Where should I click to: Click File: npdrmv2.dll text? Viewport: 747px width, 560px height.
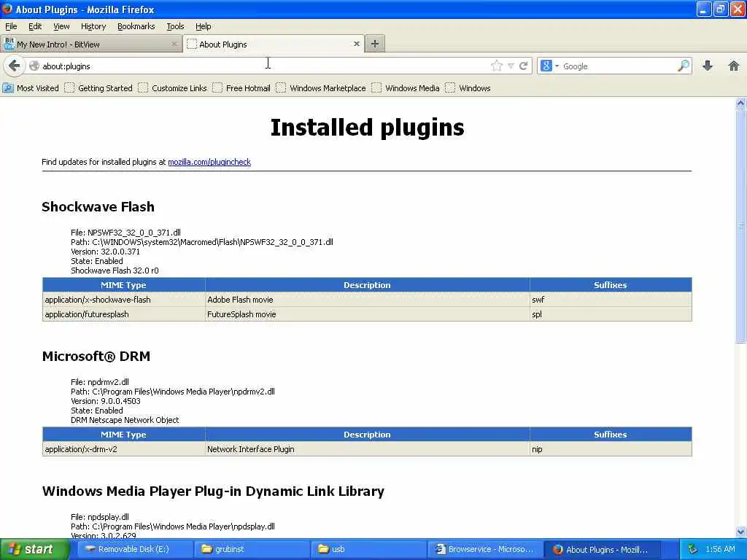coord(99,382)
